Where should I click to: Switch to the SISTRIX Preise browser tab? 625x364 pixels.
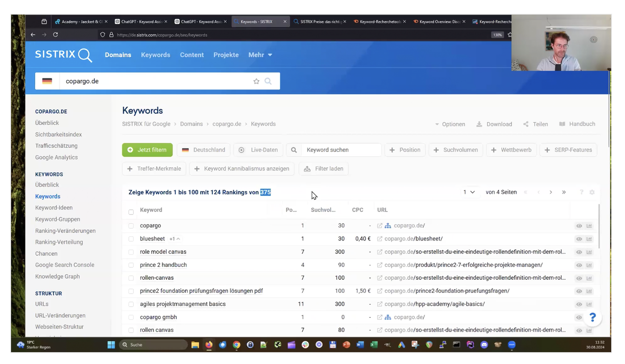tap(320, 21)
